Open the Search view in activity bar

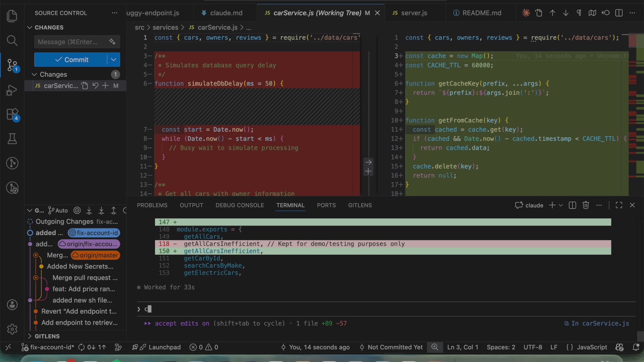[x=12, y=41]
